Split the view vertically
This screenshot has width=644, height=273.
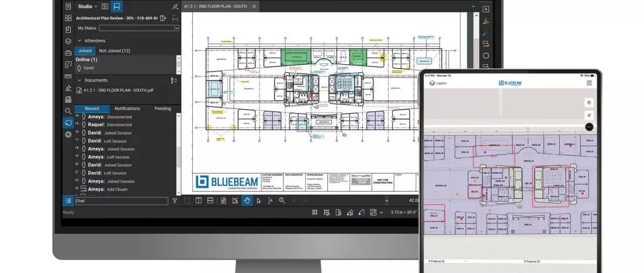[x=198, y=201]
